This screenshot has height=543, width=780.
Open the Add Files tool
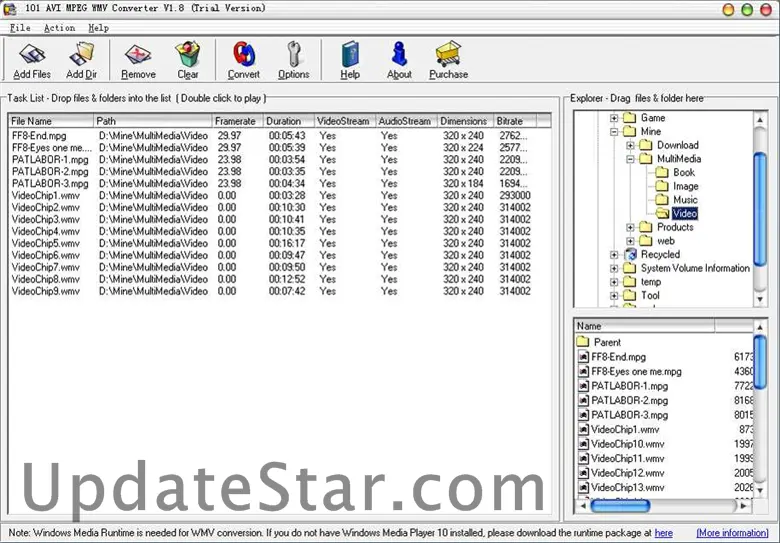[32, 61]
